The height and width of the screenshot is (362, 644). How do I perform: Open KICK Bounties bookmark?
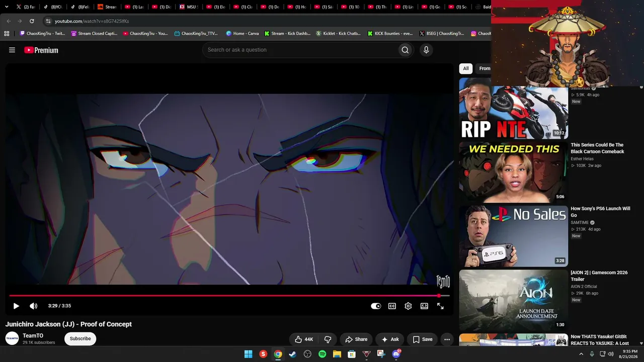[x=390, y=34]
